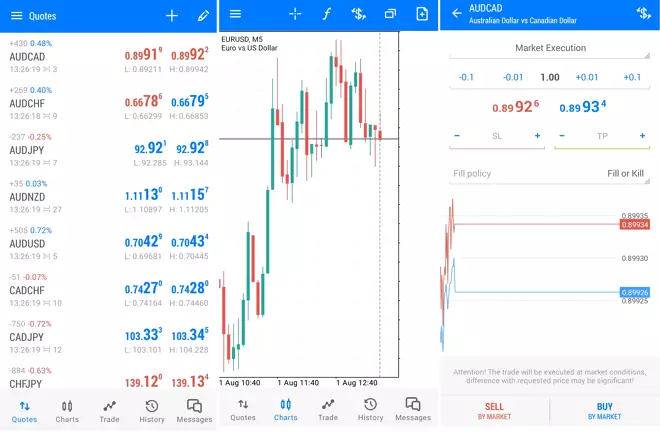The height and width of the screenshot is (432, 660).
Task: Select the AUDUSD quote row
Action: click(x=109, y=243)
